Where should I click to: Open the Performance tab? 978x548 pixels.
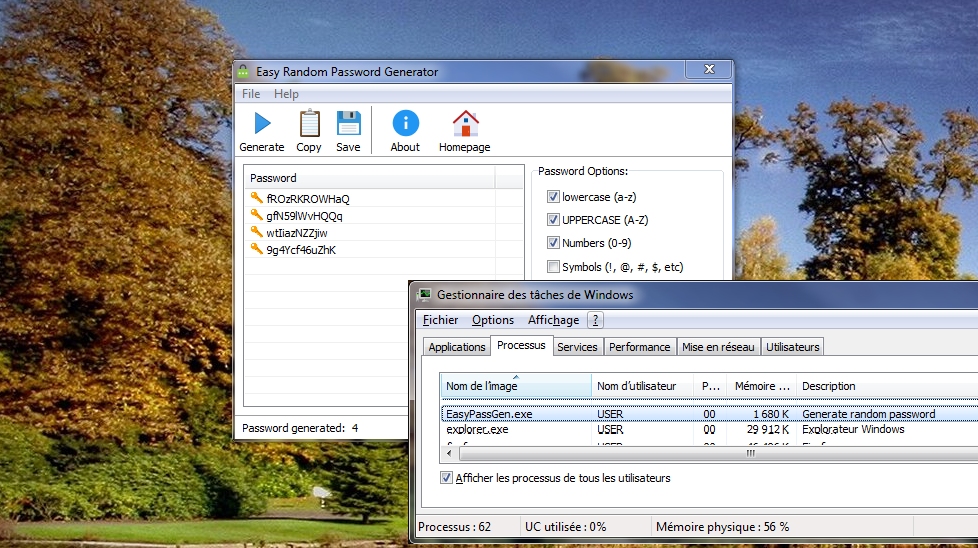click(x=639, y=347)
